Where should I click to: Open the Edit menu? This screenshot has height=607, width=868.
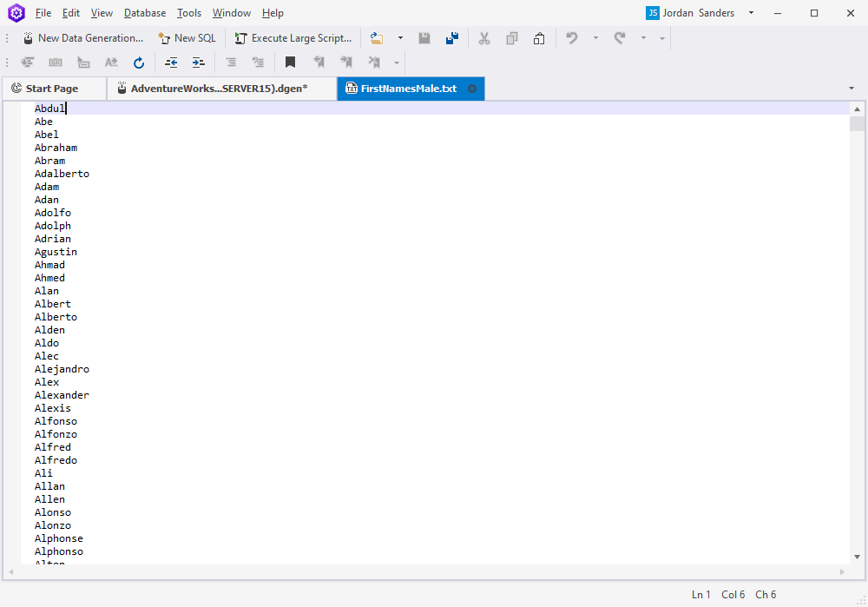click(x=71, y=13)
